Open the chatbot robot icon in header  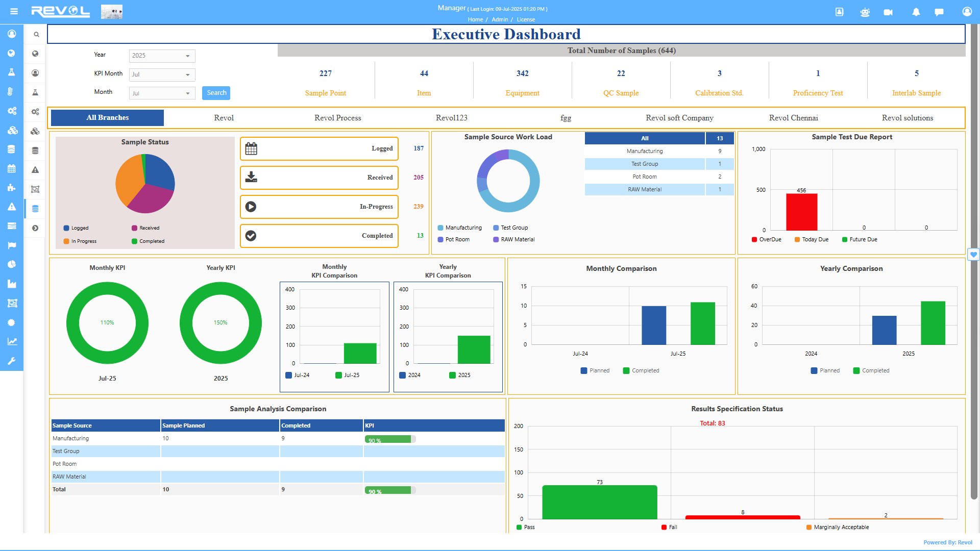(865, 12)
